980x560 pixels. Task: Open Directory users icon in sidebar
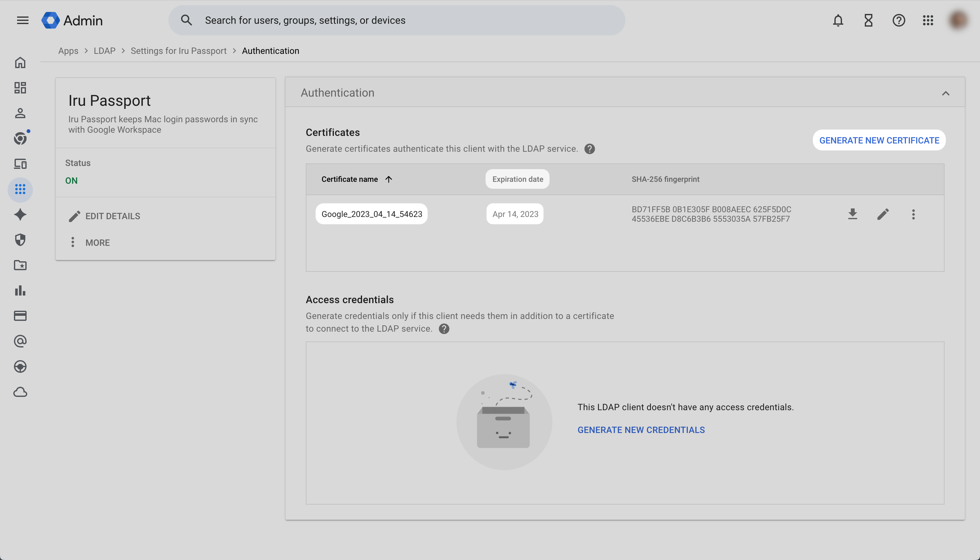click(x=20, y=113)
